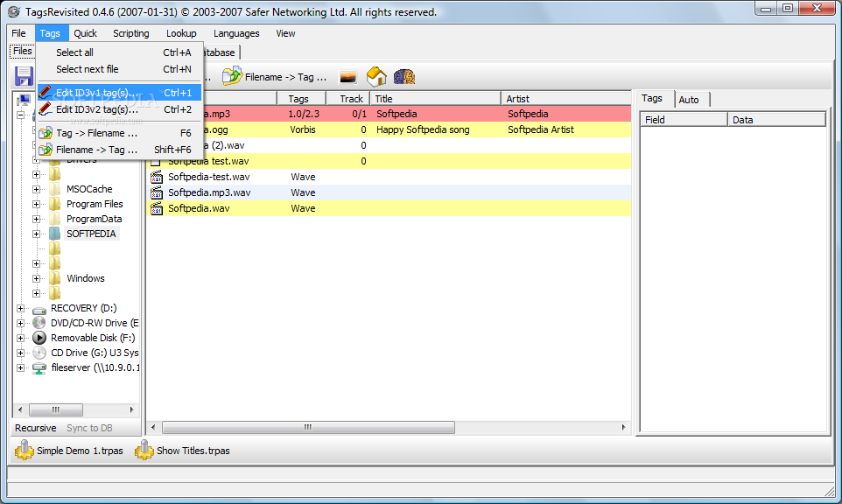Open the Languages menu

click(236, 33)
